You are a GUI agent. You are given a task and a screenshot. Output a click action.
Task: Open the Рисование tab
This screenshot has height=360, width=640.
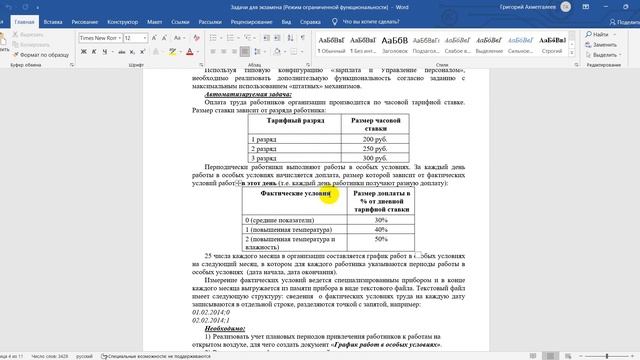pos(85,22)
